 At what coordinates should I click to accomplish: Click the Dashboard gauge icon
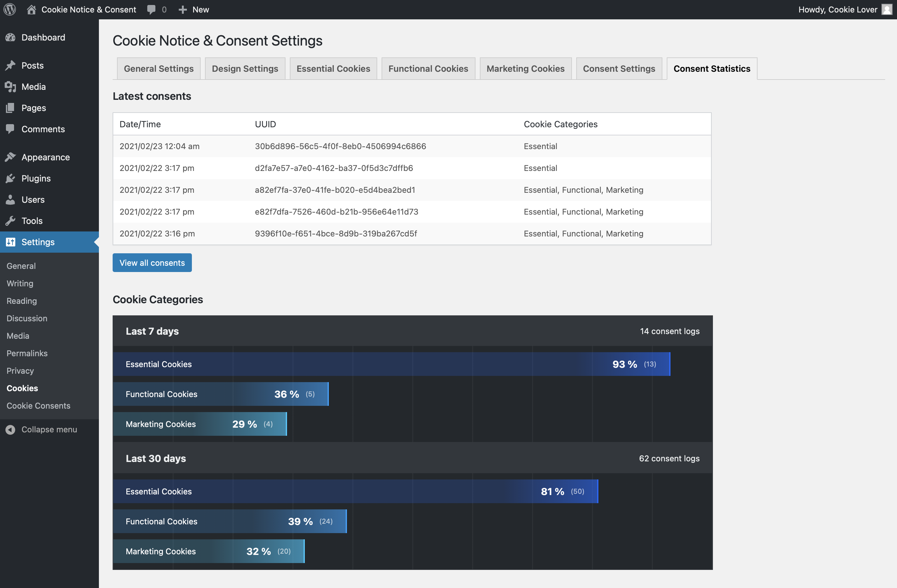coord(11,37)
